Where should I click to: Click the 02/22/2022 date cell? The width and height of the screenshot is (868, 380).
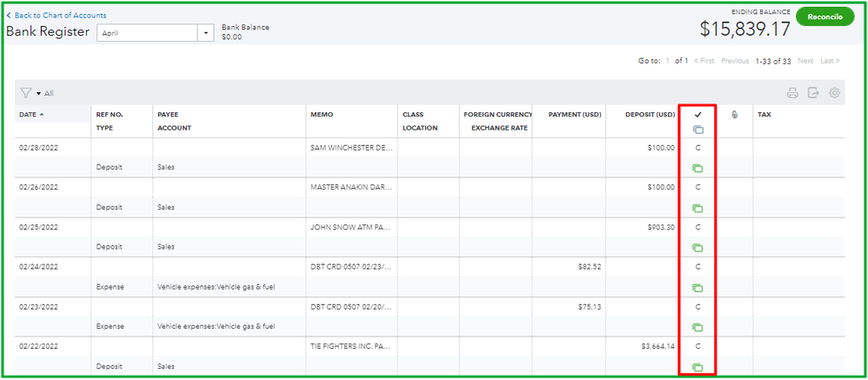click(39, 346)
